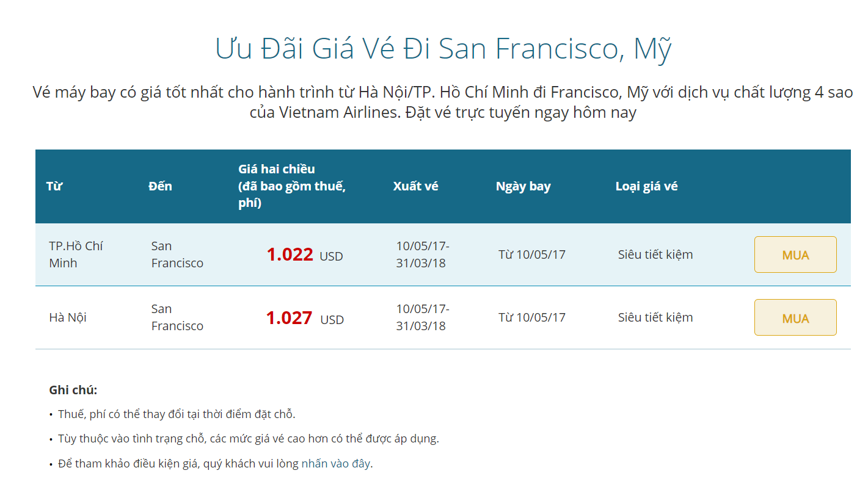Click San Francisco destination in Hà Nội row

coord(177,317)
